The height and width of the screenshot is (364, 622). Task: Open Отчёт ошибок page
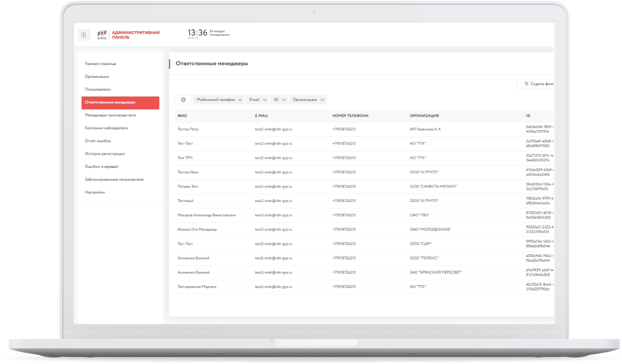pos(98,141)
